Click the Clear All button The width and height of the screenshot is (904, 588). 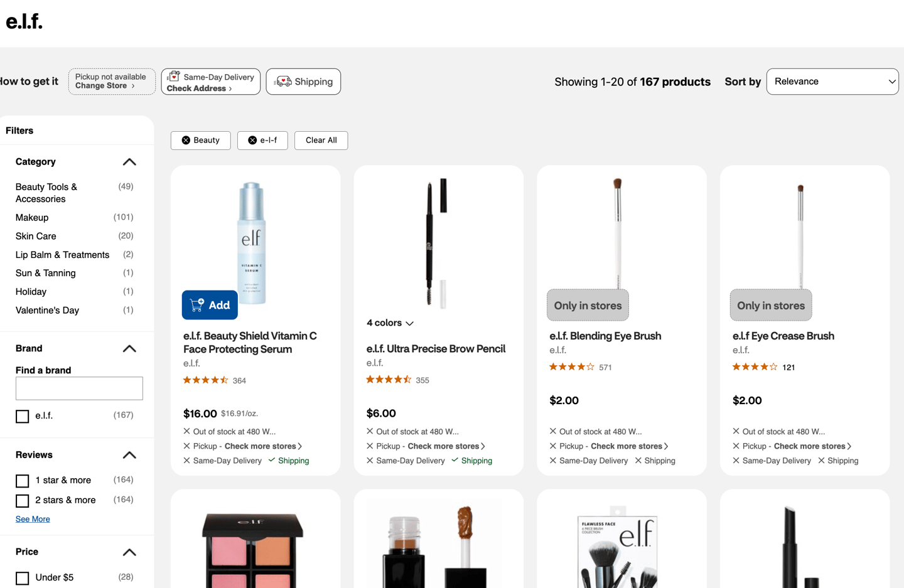[321, 140]
